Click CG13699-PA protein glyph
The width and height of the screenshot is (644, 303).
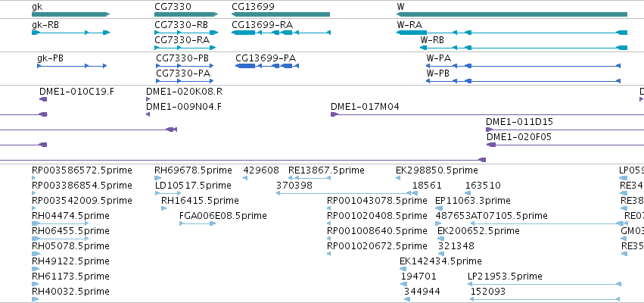click(267, 66)
